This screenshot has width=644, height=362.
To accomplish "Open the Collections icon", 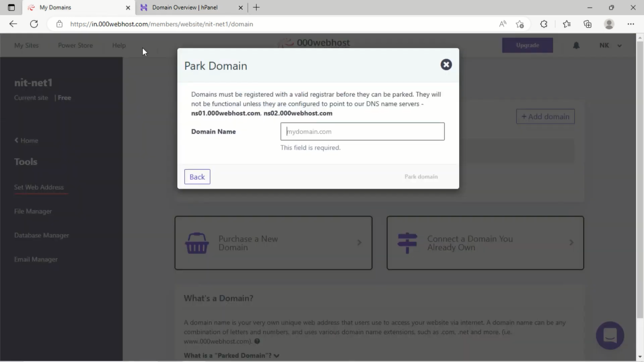I will click(587, 24).
